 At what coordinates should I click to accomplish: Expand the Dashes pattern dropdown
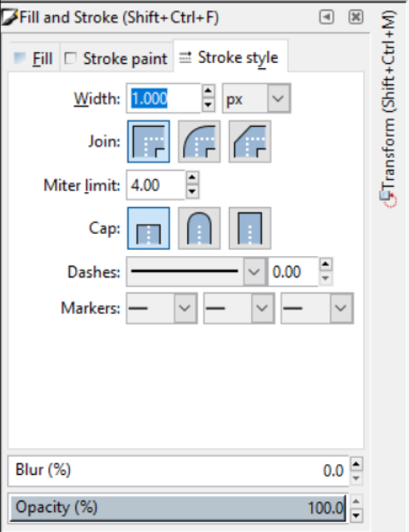coord(253,272)
